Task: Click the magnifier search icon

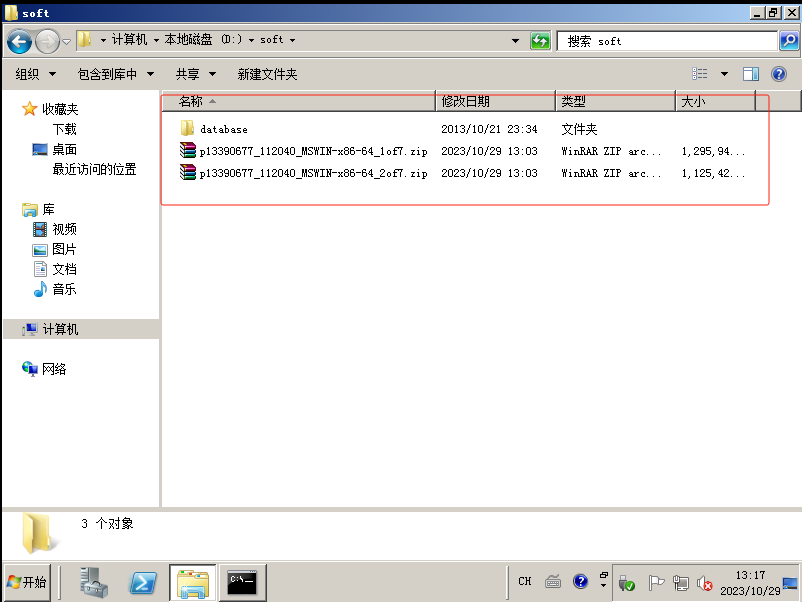Action: coord(789,40)
